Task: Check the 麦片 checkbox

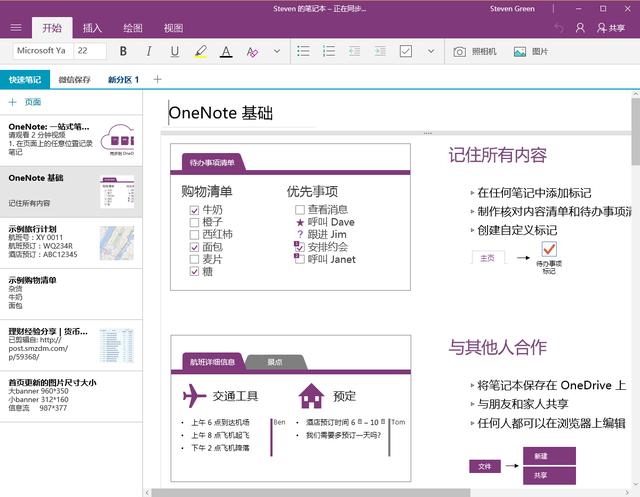Action: pyautogui.click(x=194, y=259)
